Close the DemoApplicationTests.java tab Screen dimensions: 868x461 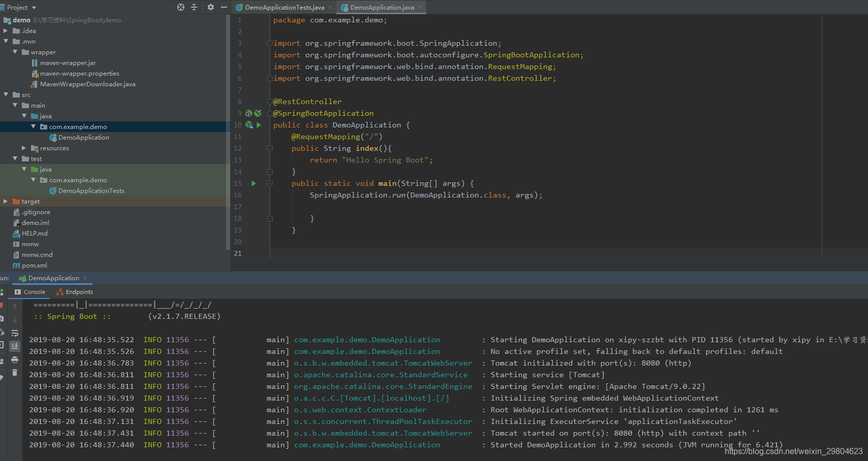click(x=330, y=7)
